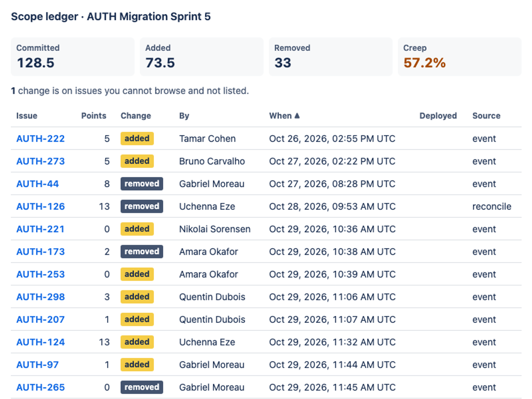The image size is (532, 399).
Task: Click Quentin Dubois in the AUTH-298 row
Action: 212,297
